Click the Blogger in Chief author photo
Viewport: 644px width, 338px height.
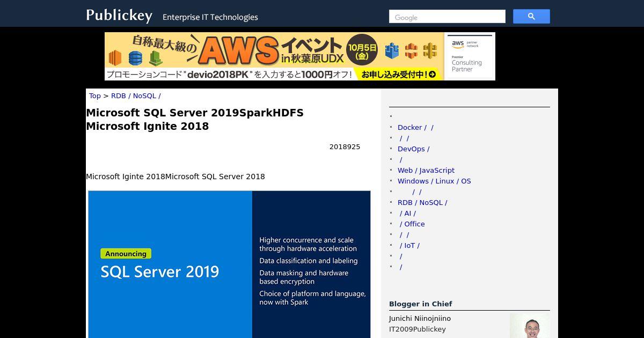[530, 326]
